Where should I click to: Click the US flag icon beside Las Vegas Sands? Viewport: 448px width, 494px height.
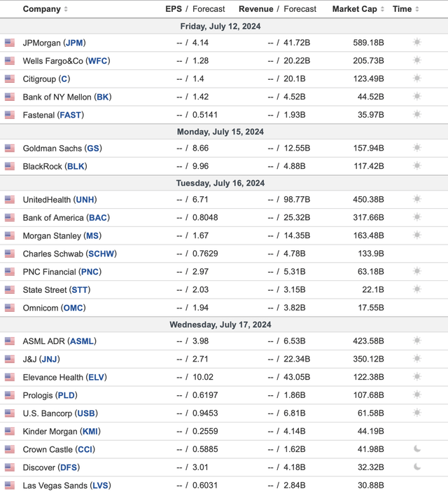pos(10,486)
